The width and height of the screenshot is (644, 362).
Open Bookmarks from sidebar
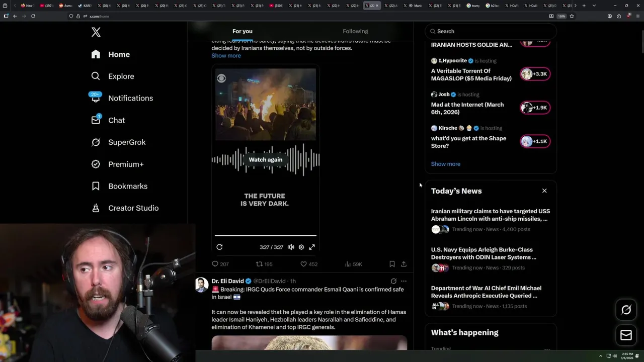(x=120, y=186)
